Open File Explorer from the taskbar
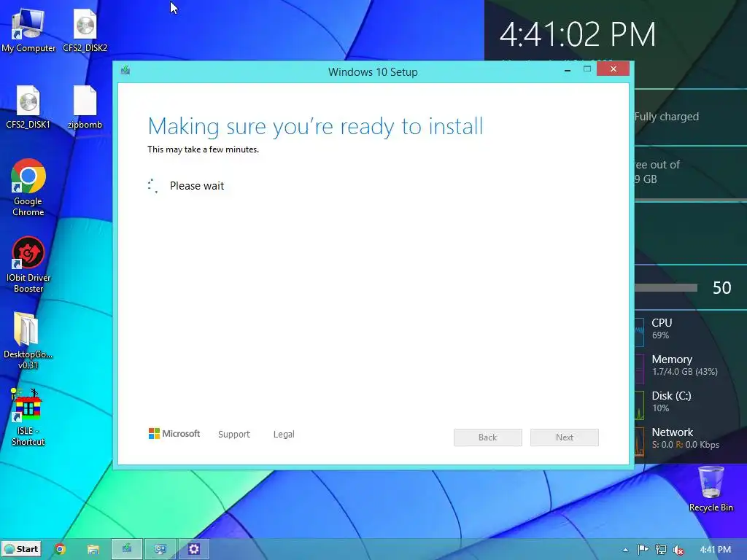Image resolution: width=747 pixels, height=560 pixels. [x=93, y=549]
